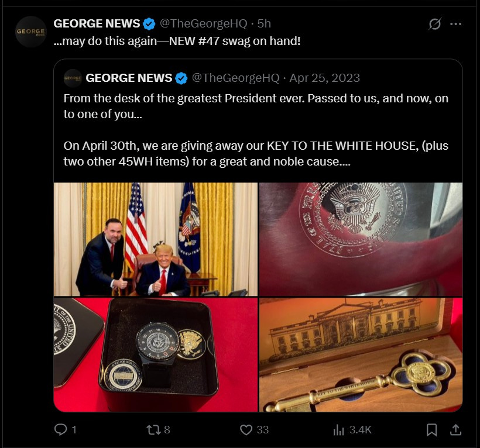Open the 5h timestamp link
Screen dimensions: 480x448
point(264,23)
